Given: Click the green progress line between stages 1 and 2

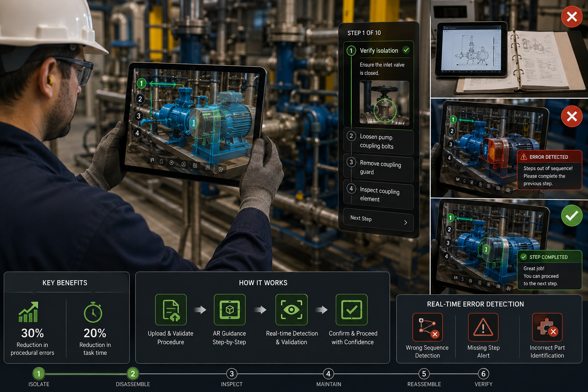Looking at the screenshot, I should (x=86, y=374).
